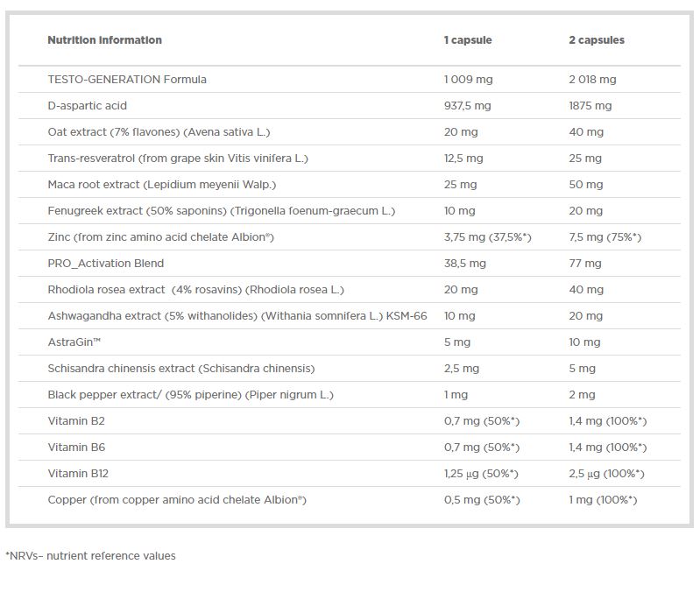Select the Maca root extract label
This screenshot has height=592, width=700.
pyautogui.click(x=161, y=185)
